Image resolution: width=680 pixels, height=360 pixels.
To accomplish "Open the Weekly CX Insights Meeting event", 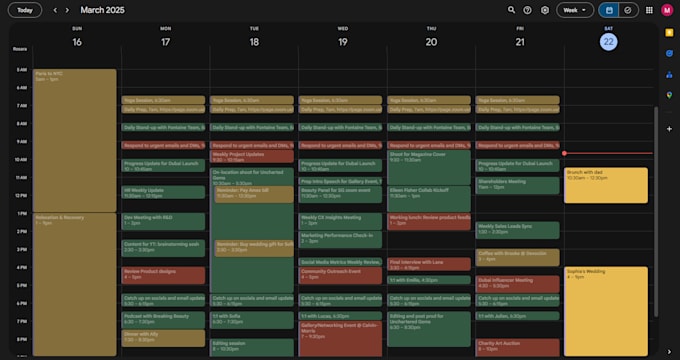I will [x=340, y=221].
